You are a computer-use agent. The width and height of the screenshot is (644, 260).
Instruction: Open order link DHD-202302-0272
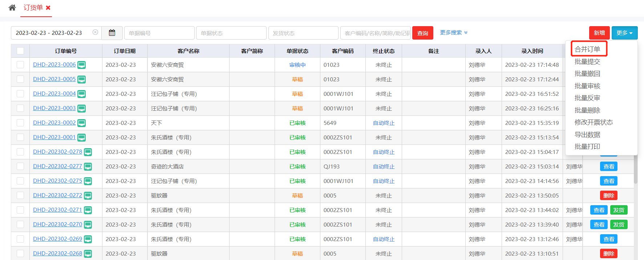pos(57,195)
